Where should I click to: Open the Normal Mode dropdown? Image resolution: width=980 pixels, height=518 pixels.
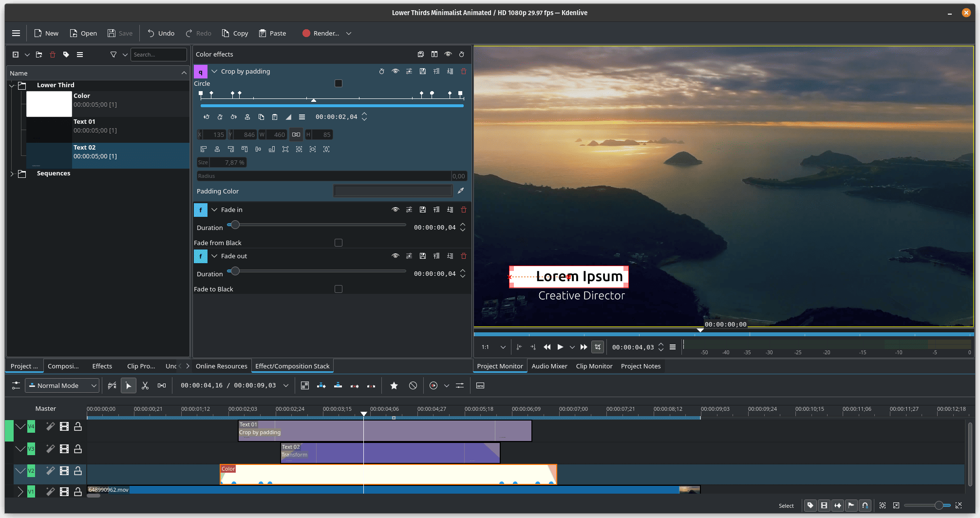62,385
